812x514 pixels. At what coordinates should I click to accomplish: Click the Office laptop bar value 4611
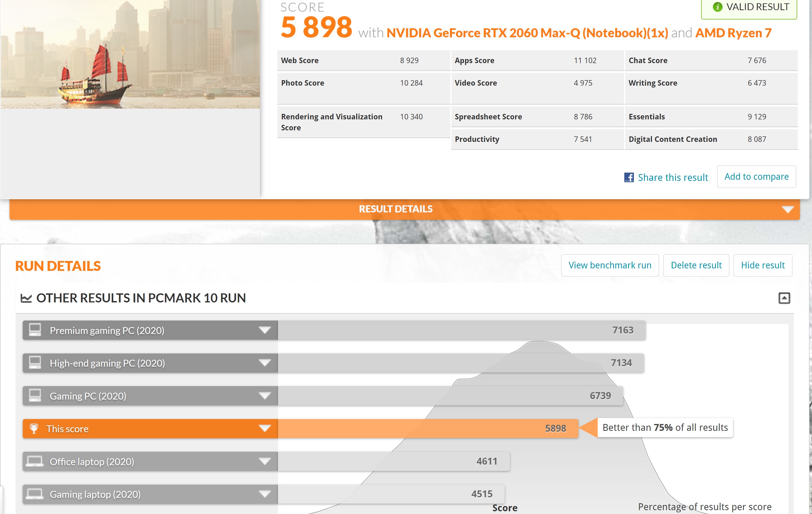coord(487,461)
